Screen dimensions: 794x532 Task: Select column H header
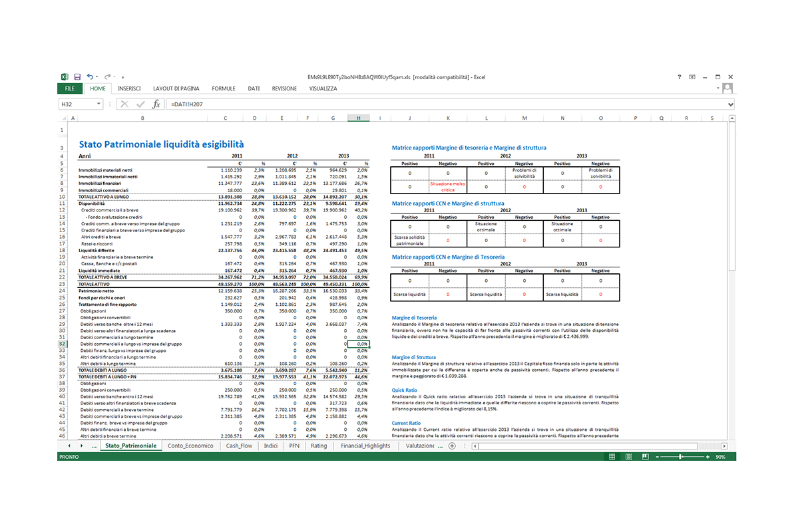click(358, 118)
